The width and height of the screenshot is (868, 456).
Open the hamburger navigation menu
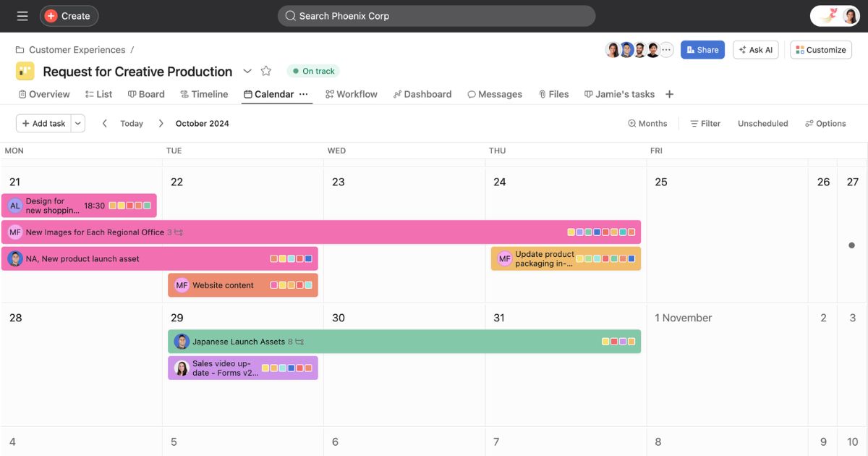22,16
